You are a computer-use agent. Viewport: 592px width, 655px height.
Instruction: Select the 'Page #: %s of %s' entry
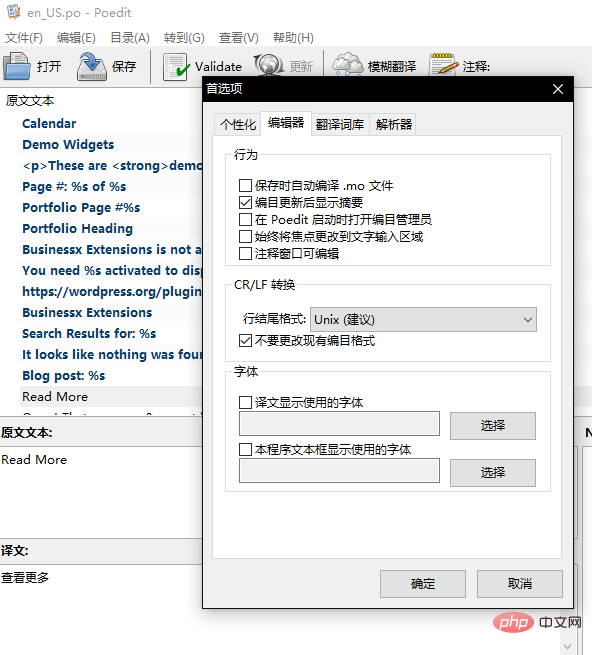point(74,187)
